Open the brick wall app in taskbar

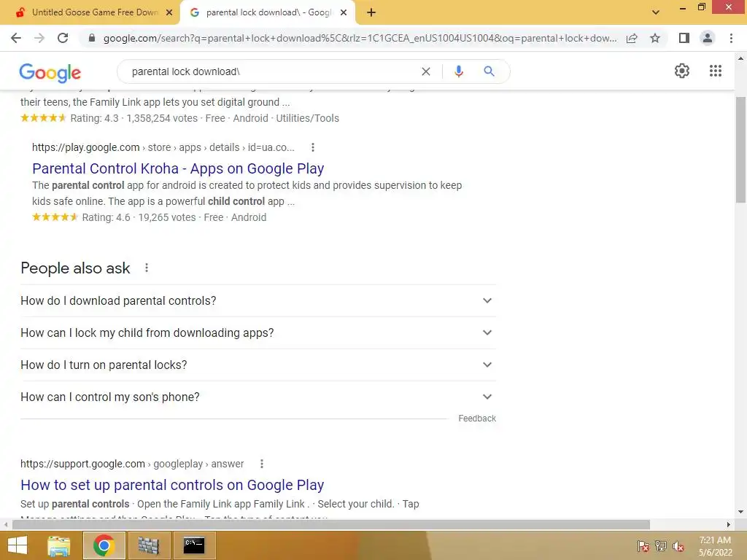(149, 545)
